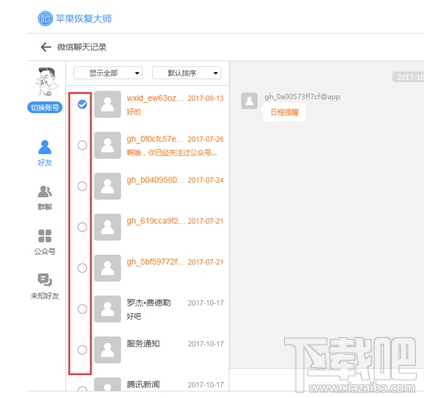424x398 pixels.
Task: Click the 2017-07-24 date entry
Action: (206, 180)
